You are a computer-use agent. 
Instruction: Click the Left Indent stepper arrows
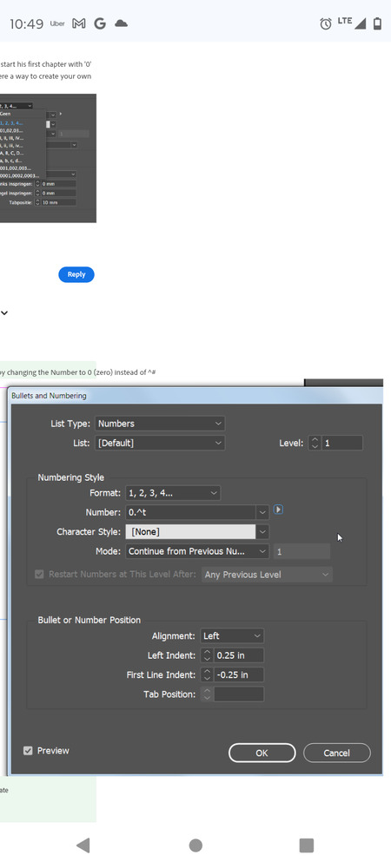pyautogui.click(x=207, y=655)
